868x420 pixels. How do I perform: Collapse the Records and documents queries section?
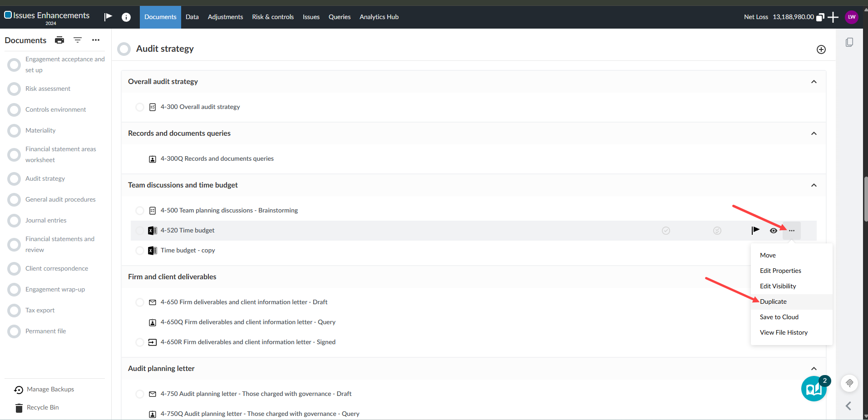[x=814, y=133]
